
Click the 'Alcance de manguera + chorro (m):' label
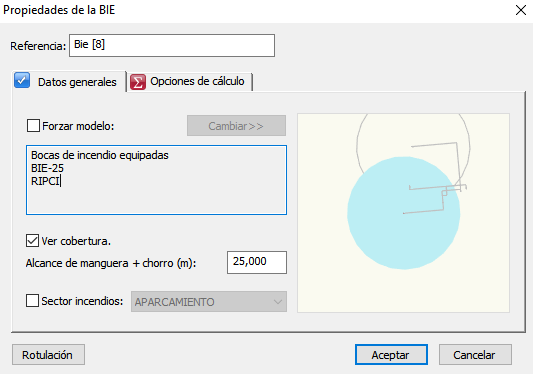(111, 263)
